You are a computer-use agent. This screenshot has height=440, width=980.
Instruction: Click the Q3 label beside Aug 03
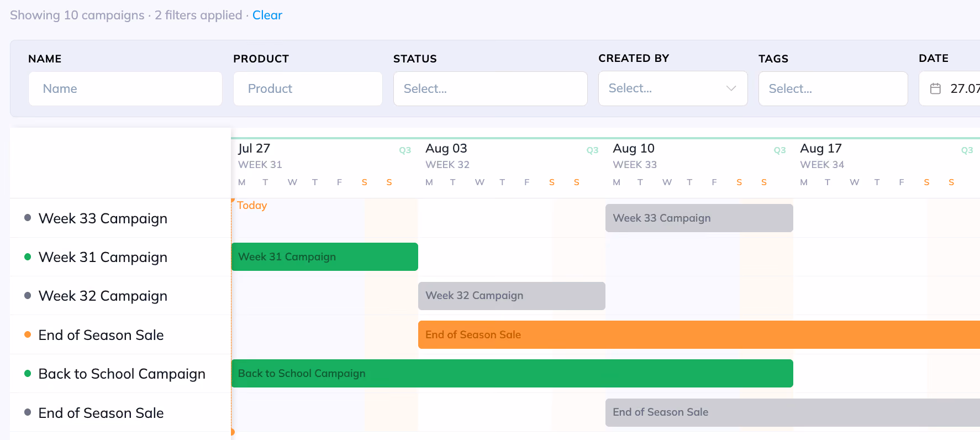coord(592,150)
